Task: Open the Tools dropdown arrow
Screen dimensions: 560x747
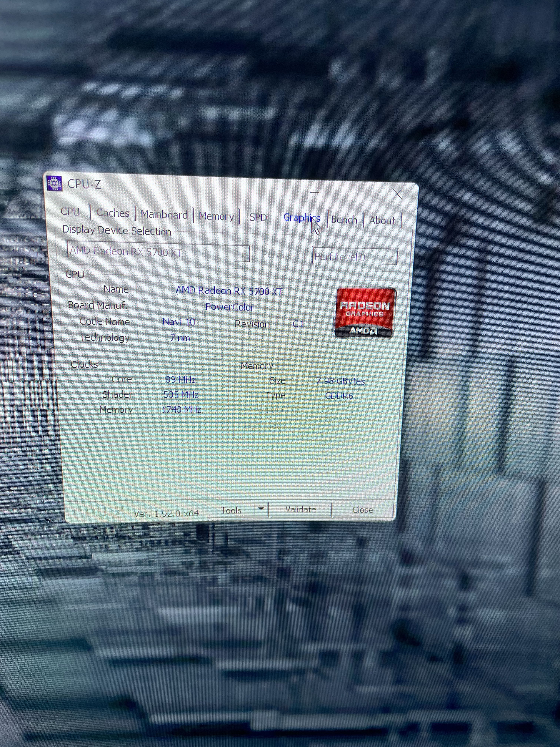Action: click(261, 509)
